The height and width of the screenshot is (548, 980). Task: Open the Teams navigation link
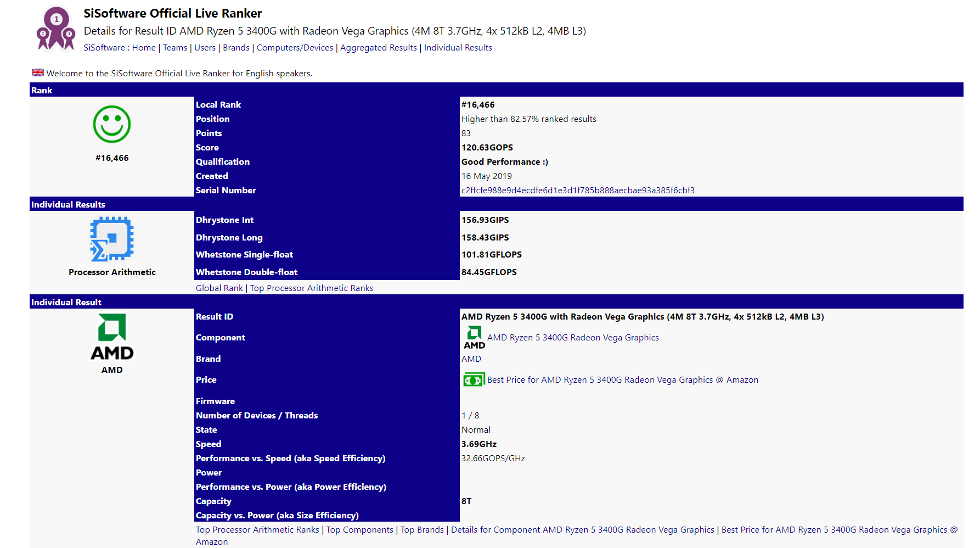click(x=175, y=48)
